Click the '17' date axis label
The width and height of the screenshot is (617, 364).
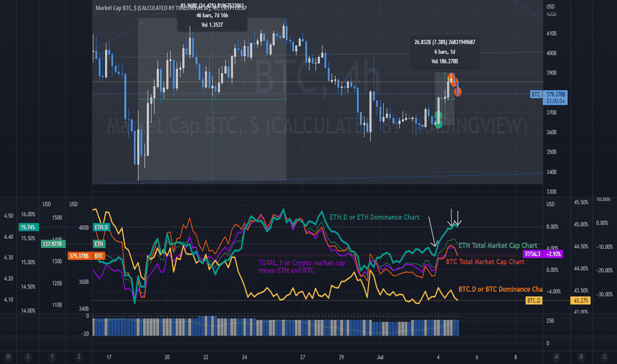[x=109, y=357]
